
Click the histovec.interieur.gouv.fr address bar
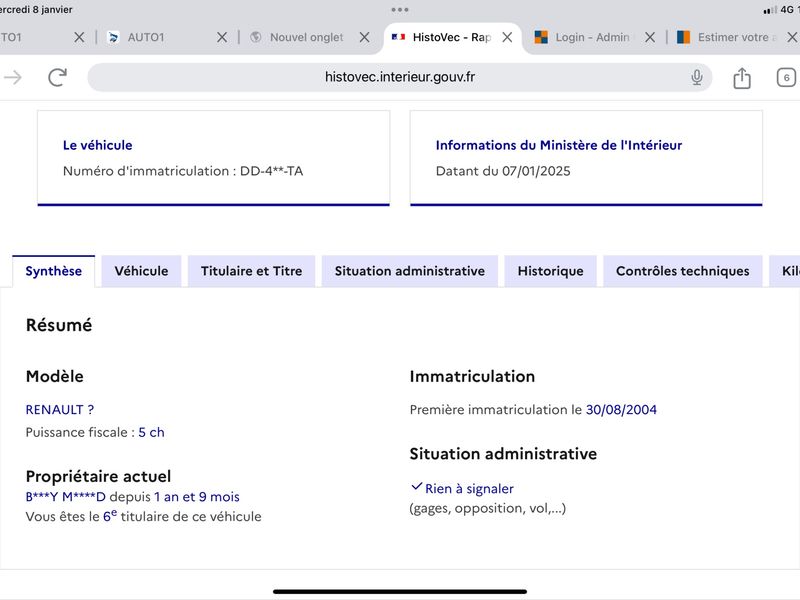(399, 77)
